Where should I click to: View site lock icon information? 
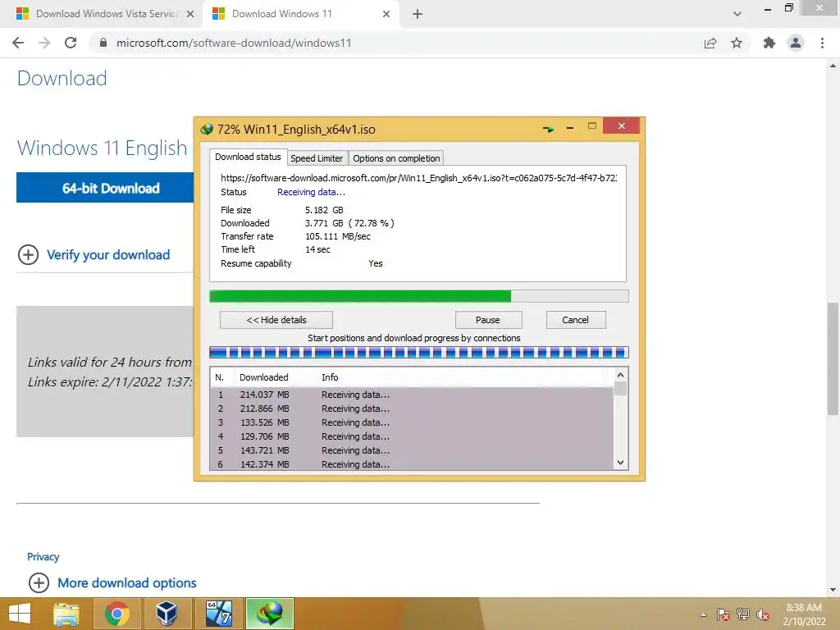[x=103, y=43]
